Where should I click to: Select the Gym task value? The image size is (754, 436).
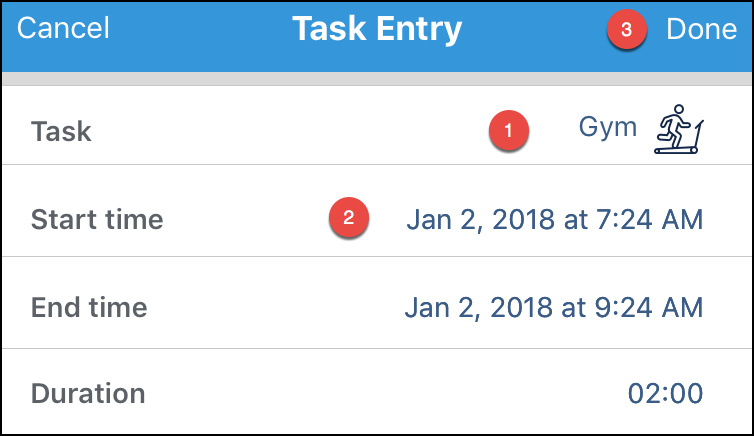[608, 128]
